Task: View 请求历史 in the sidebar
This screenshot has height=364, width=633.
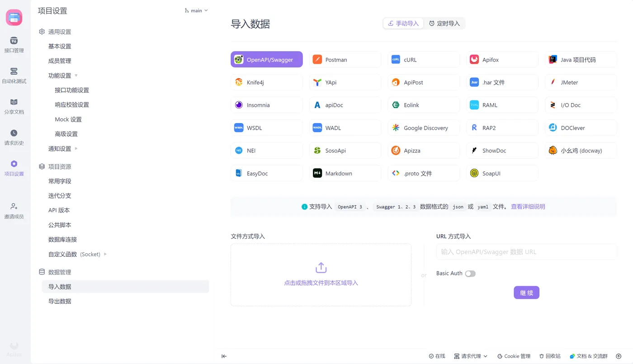Action: tap(14, 137)
